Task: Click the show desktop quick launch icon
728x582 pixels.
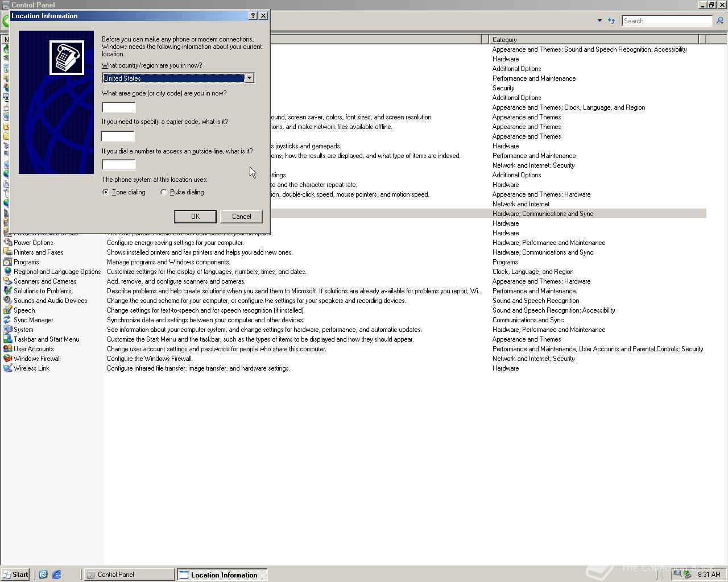Action: point(43,575)
